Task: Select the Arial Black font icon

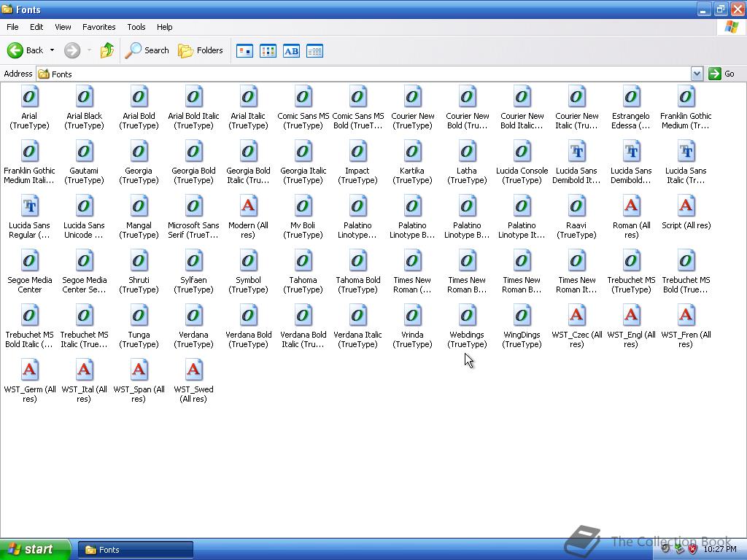Action: pos(84,97)
